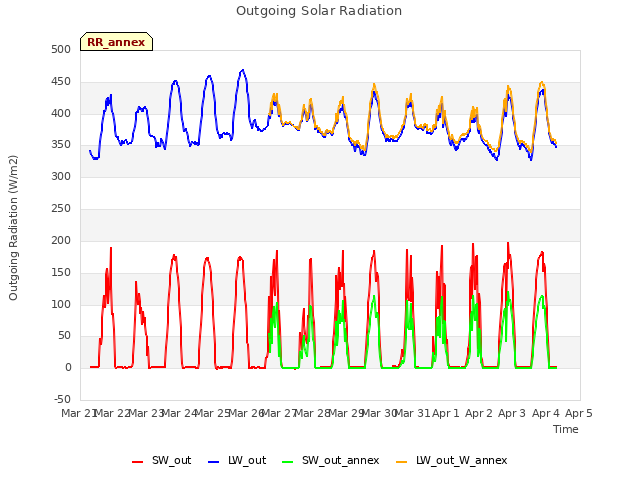This screenshot has width=640, height=480.
Task: Click the 350 y-axis tick label
Action: point(61,144)
